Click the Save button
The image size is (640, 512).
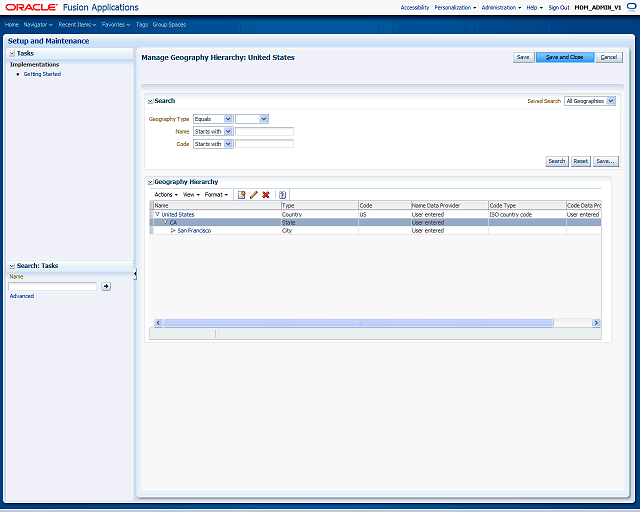pos(523,57)
